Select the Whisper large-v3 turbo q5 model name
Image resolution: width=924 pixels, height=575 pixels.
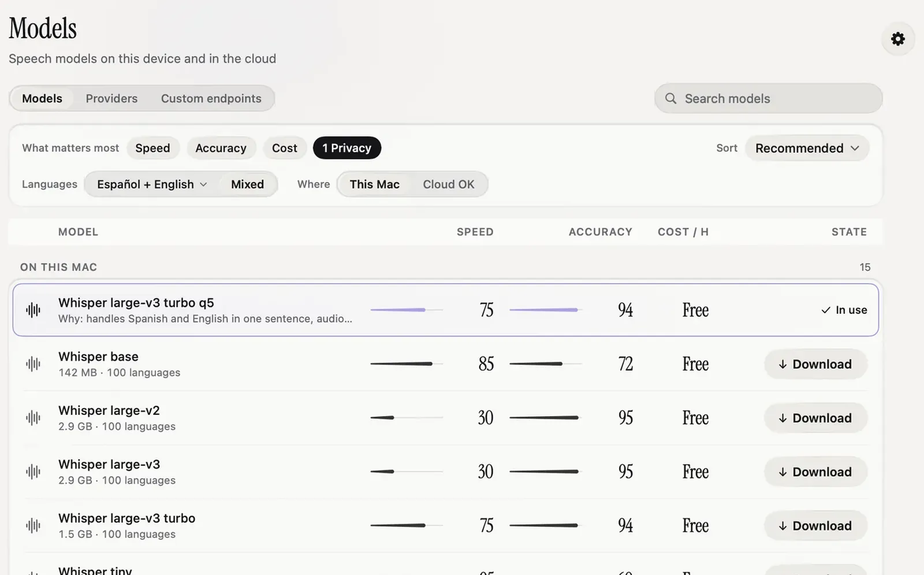tap(136, 303)
